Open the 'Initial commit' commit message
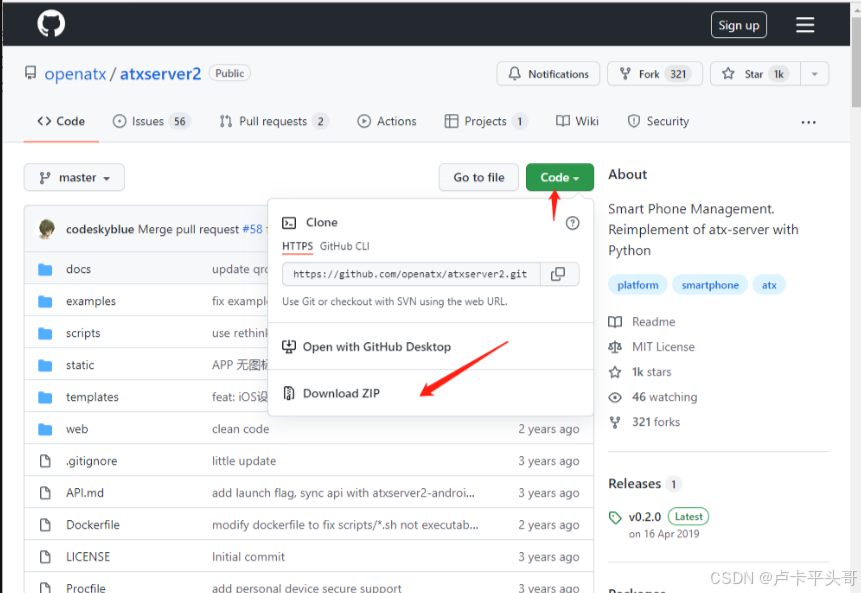The height and width of the screenshot is (593, 861). pos(248,557)
